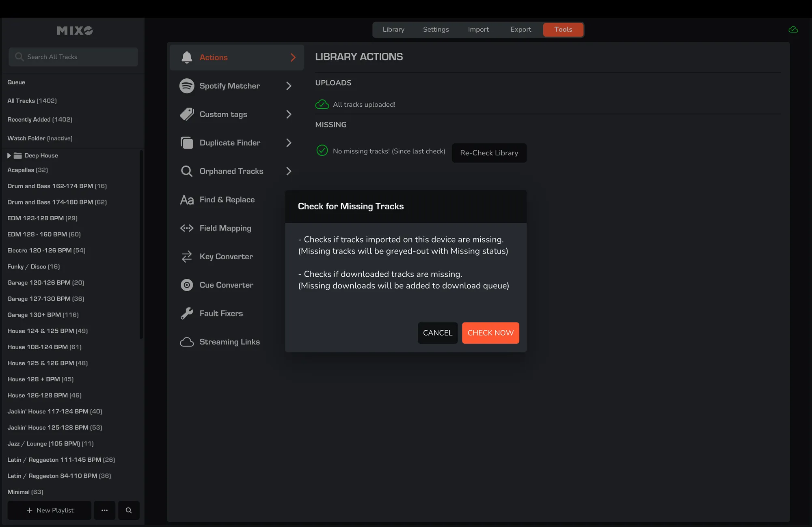Open the three-dots playlist options button
Viewport: 812px width, 527px height.
[x=105, y=510]
